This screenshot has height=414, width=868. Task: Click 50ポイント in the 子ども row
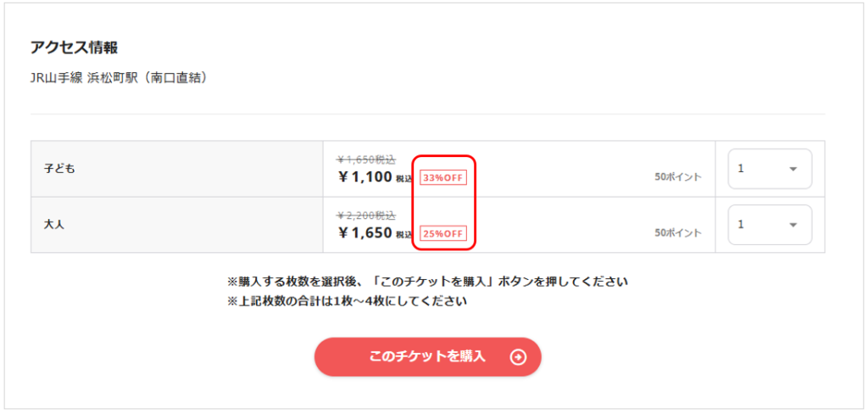[678, 177]
